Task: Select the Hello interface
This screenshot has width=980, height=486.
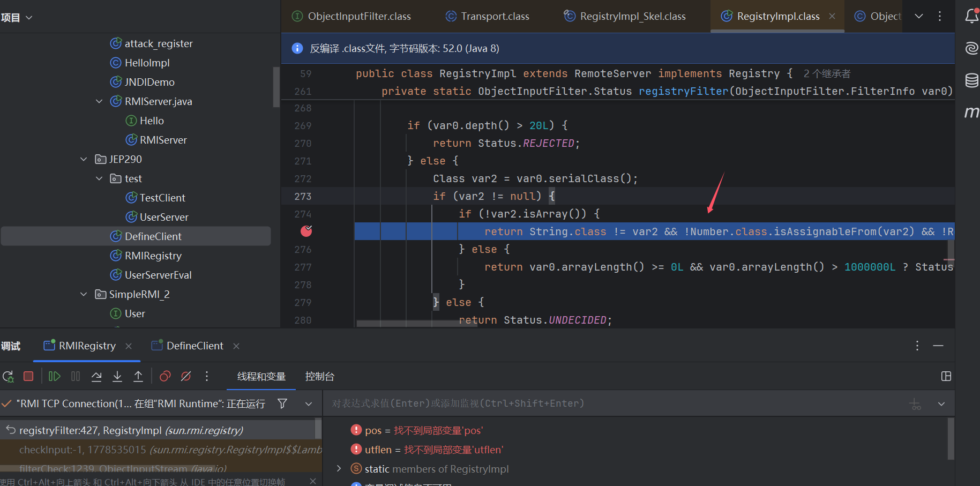Action: point(152,121)
